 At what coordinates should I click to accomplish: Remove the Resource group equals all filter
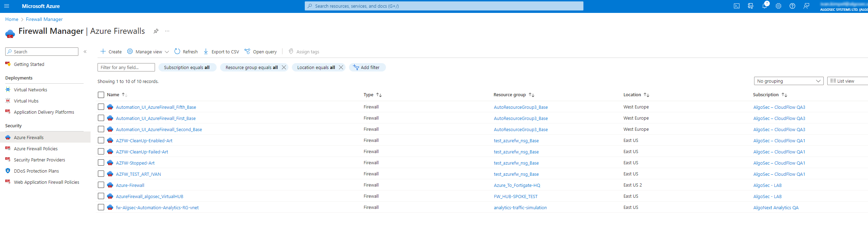tap(284, 67)
